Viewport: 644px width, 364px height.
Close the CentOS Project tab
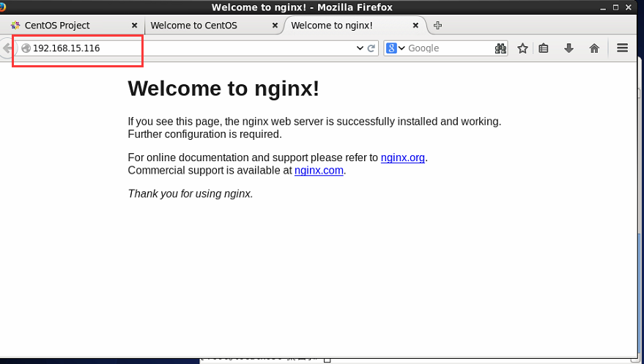(134, 26)
